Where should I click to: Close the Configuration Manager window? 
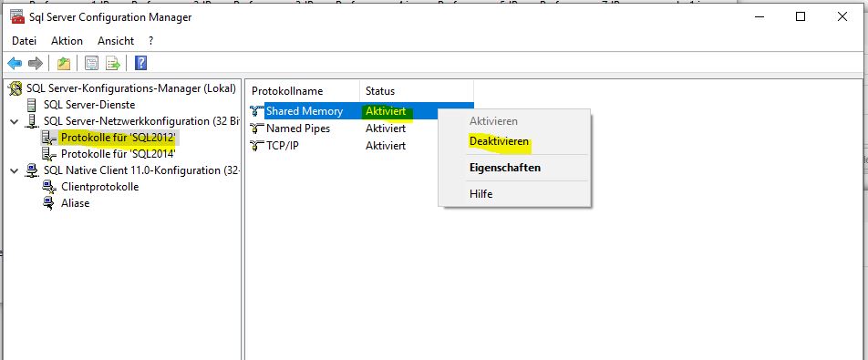point(842,16)
